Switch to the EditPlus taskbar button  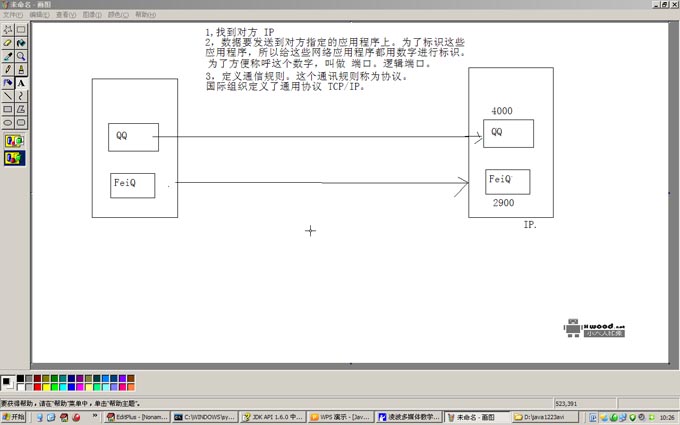[137, 417]
